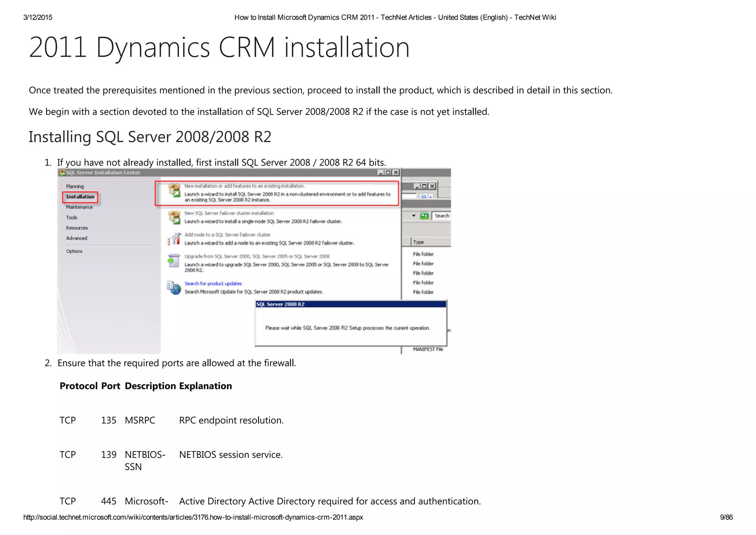Click the 'Please wait while SQL Server' message

[347, 328]
